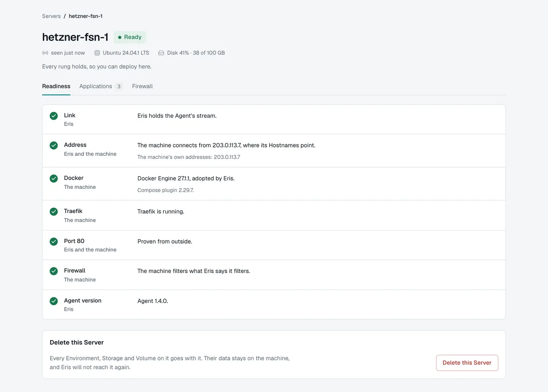Click The machine filters what Eris says text
The width and height of the screenshot is (548, 392).
[x=194, y=271]
